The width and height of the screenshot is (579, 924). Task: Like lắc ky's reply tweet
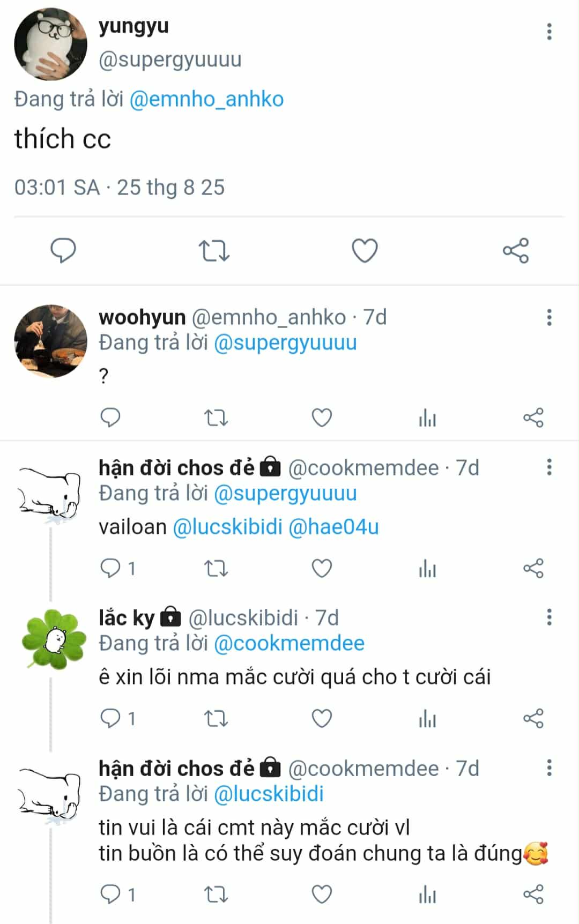pyautogui.click(x=322, y=718)
